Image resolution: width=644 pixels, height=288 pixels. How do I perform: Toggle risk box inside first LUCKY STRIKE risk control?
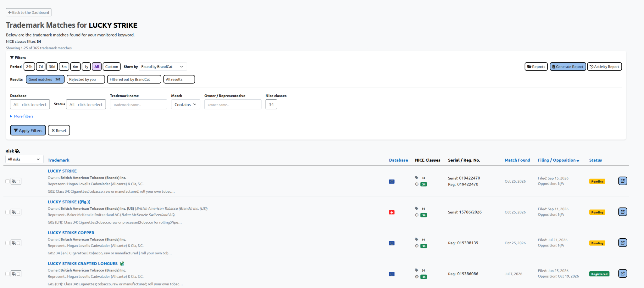click(19, 181)
